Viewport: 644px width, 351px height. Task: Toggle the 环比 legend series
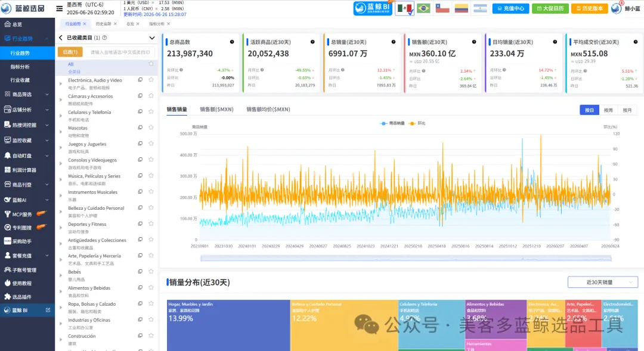(417, 123)
